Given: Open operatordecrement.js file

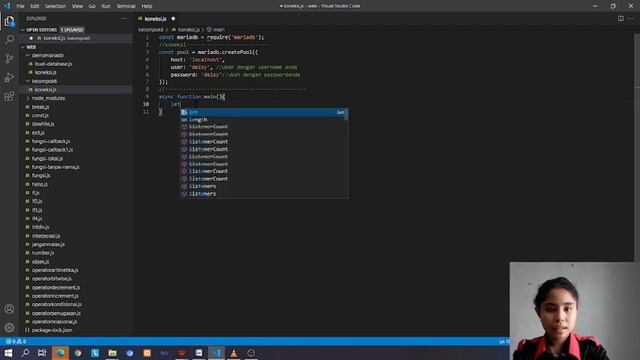Looking at the screenshot, I should pyautogui.click(x=56, y=288).
